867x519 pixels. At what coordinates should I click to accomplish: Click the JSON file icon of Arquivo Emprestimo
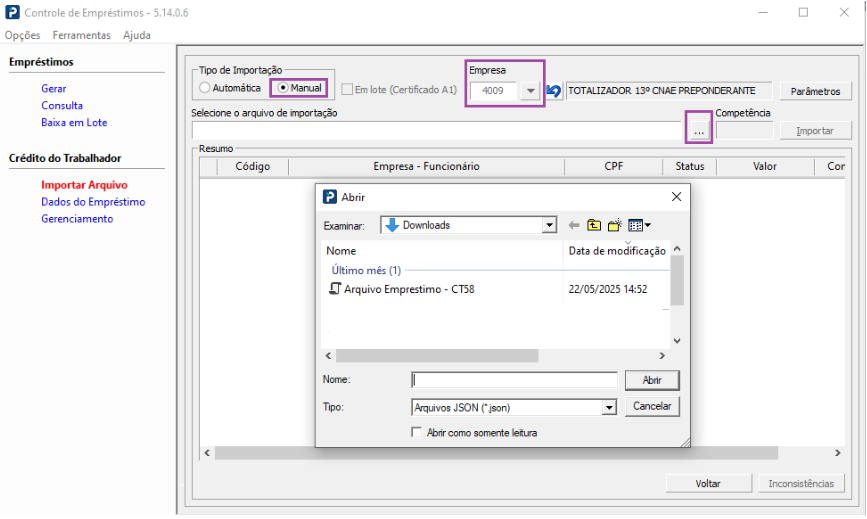coord(335,289)
